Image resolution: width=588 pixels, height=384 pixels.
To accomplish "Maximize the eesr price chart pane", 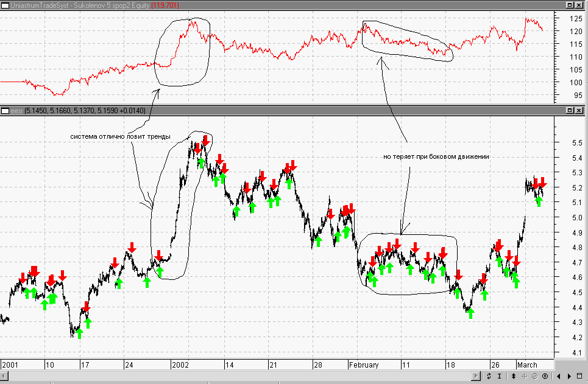I will [570, 110].
